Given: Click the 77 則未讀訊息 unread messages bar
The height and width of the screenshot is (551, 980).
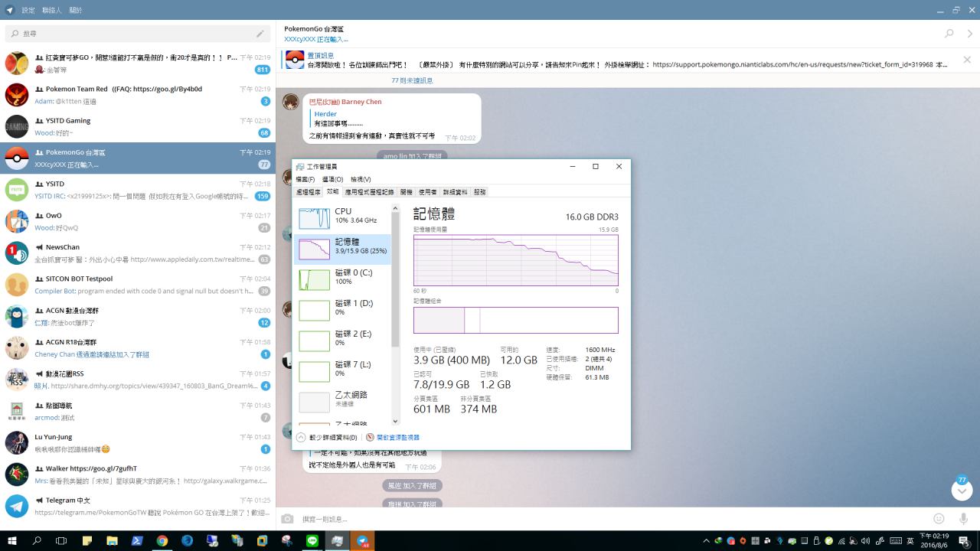Looking at the screenshot, I should point(412,80).
